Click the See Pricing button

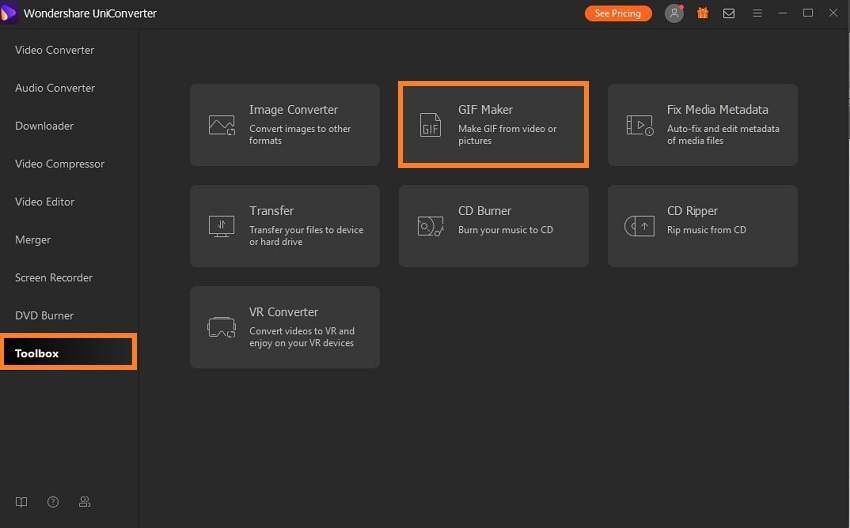pos(618,14)
